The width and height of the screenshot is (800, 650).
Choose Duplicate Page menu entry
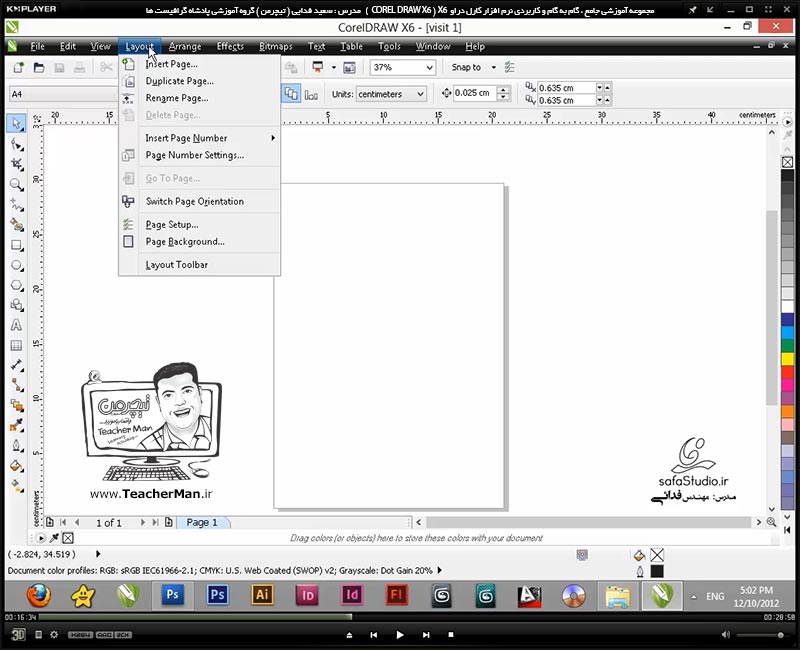[199, 81]
